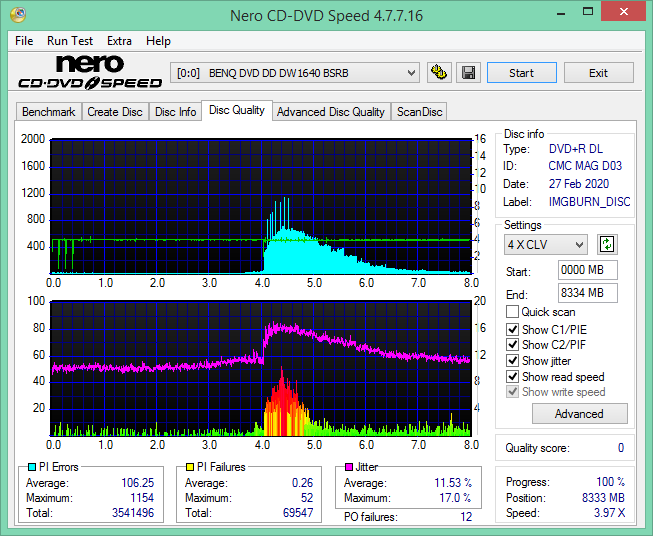Click PI Errors average 106.25
The image size is (653, 536).
coord(137,483)
